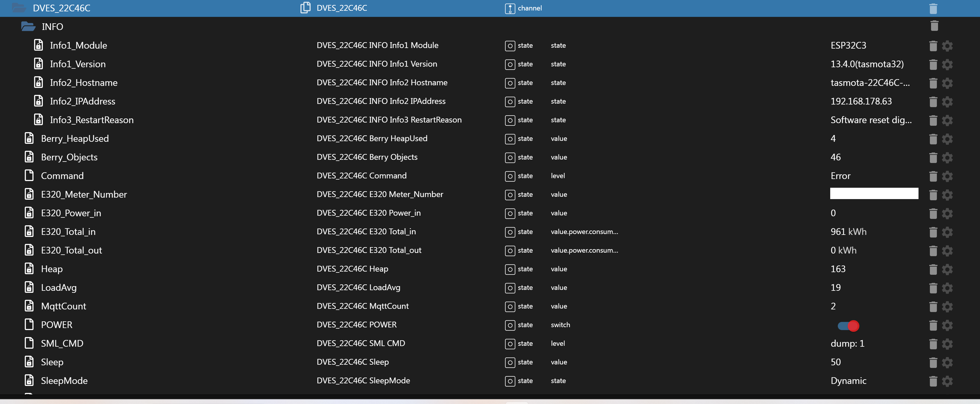This screenshot has width=980, height=404.
Task: Open settings gear for SleepMode row
Action: tap(947, 381)
